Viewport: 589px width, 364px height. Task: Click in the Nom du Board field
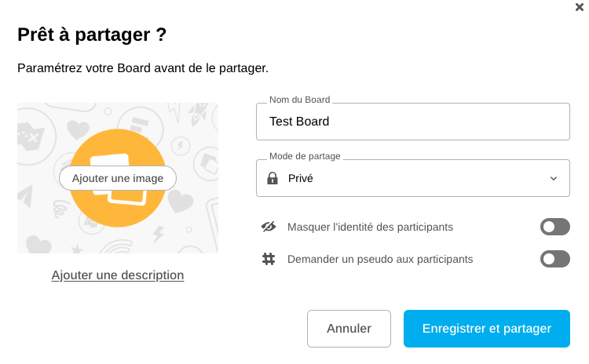tap(412, 122)
